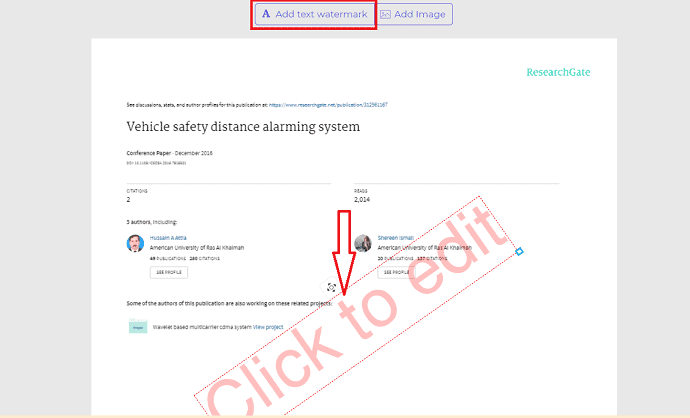Click the 'Conference Paper · December 2016' text
690x418 pixels.
coord(169,152)
